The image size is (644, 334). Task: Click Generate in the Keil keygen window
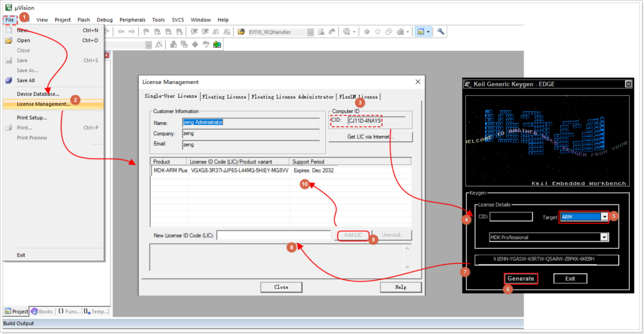tap(521, 278)
